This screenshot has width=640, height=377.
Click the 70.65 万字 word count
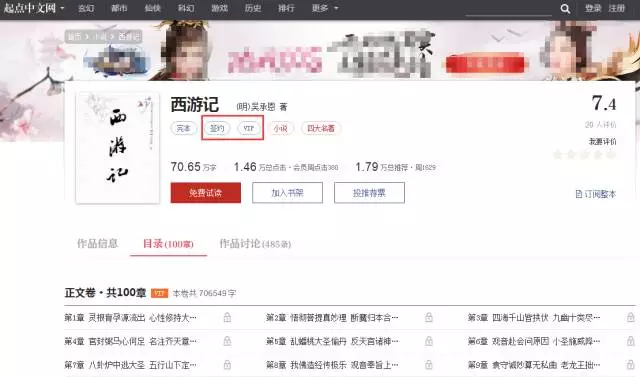(193, 167)
